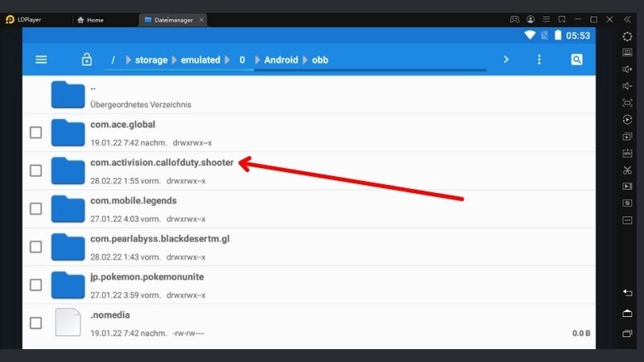Click synchronizer icon in sidebar
644x362 pixels.
(627, 204)
